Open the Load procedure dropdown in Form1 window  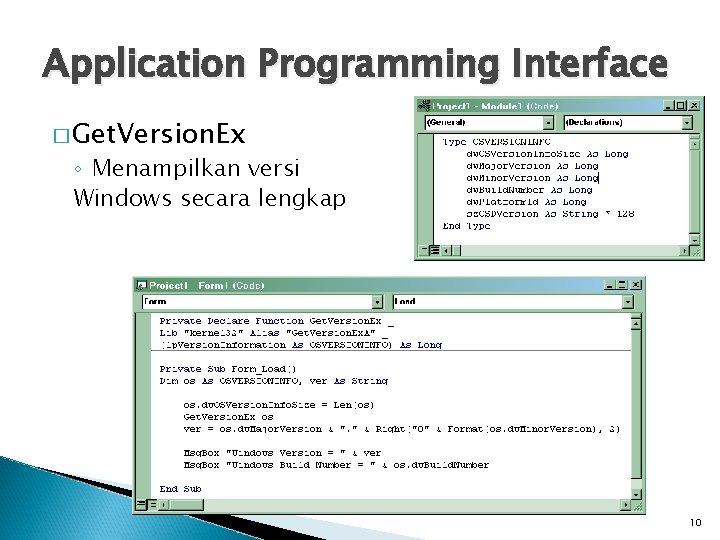click(x=513, y=302)
